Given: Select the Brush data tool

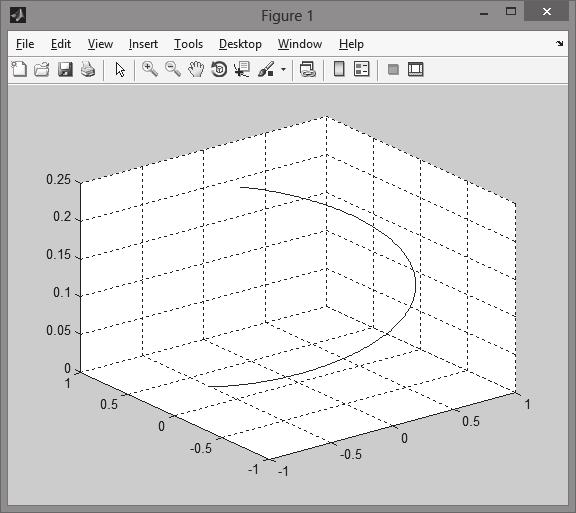Looking at the screenshot, I should 266,69.
